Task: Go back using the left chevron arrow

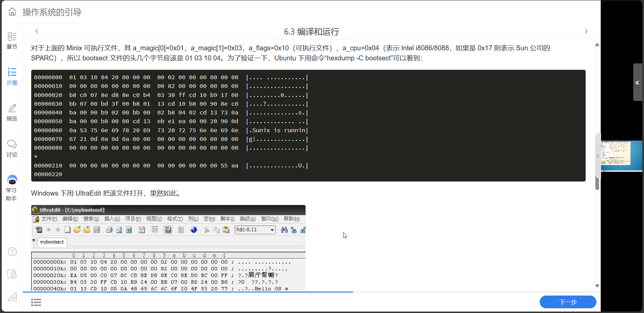Action: click(37, 31)
